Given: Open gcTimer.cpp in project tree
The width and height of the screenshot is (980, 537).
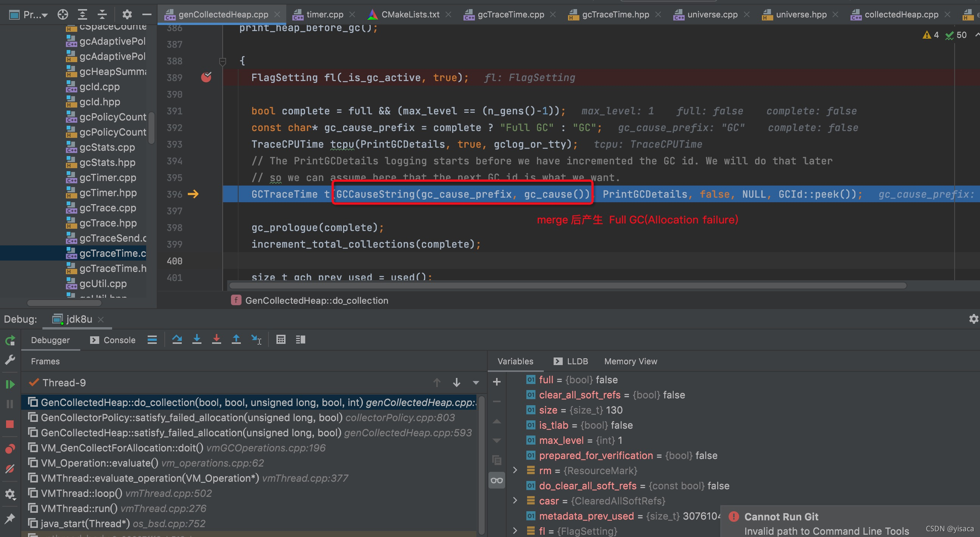Looking at the screenshot, I should [108, 178].
